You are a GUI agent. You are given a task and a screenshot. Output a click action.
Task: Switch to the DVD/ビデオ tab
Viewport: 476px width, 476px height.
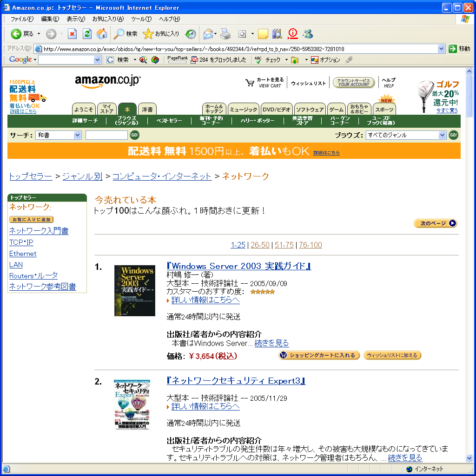[x=277, y=109]
